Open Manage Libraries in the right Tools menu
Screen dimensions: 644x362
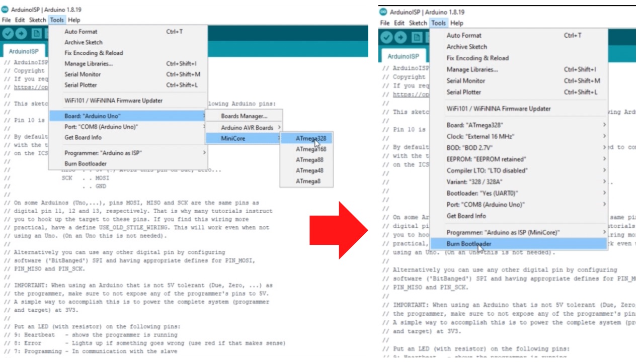point(519,69)
